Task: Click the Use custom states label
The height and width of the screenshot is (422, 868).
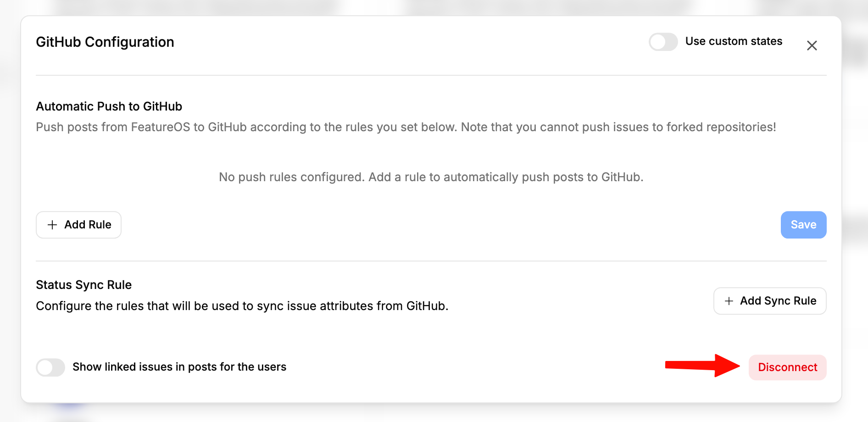Action: coord(734,41)
